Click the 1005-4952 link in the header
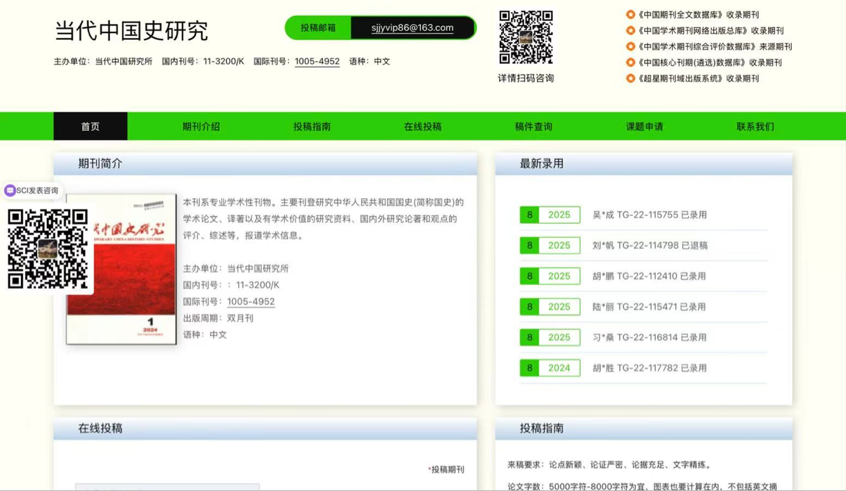The height and width of the screenshot is (491, 846). [317, 62]
